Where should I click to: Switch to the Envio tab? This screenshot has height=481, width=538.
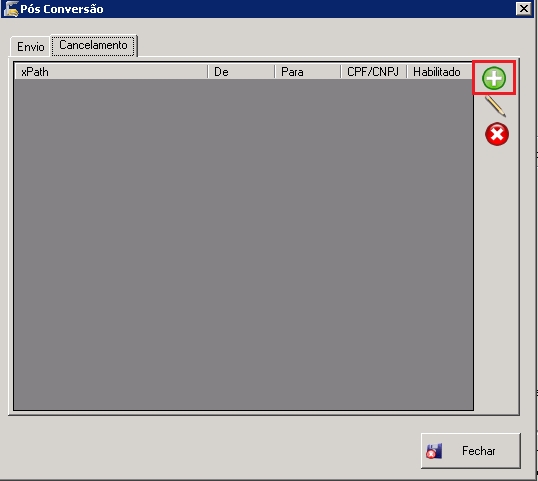31,46
